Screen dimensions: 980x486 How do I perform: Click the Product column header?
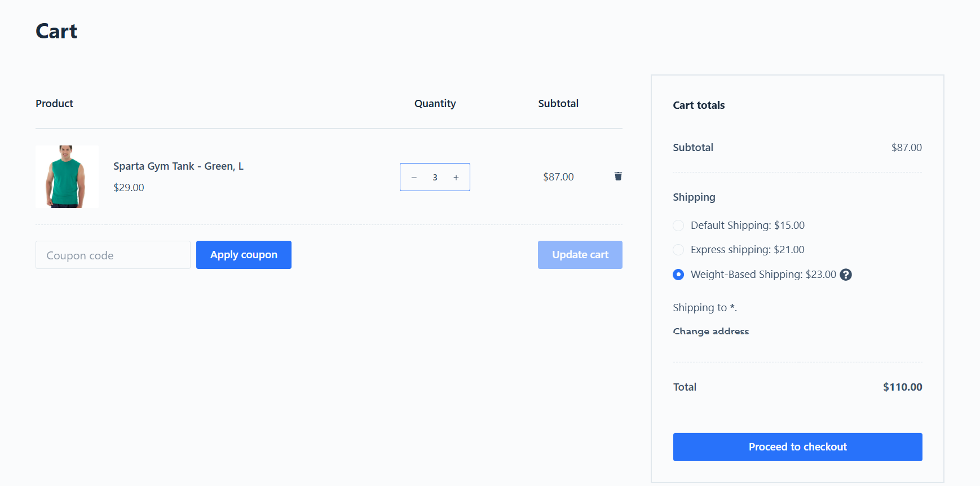click(54, 104)
